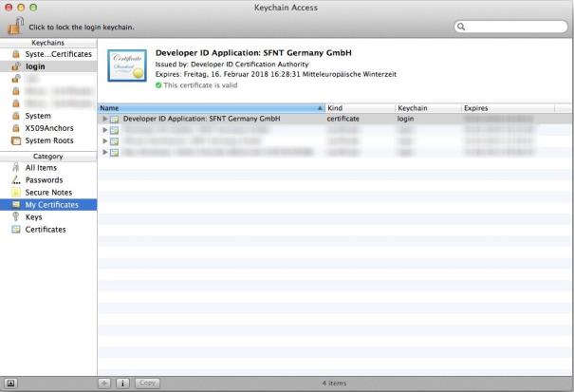574x392 pixels.
Task: Select the X509Anchors keychain
Action: [48, 128]
